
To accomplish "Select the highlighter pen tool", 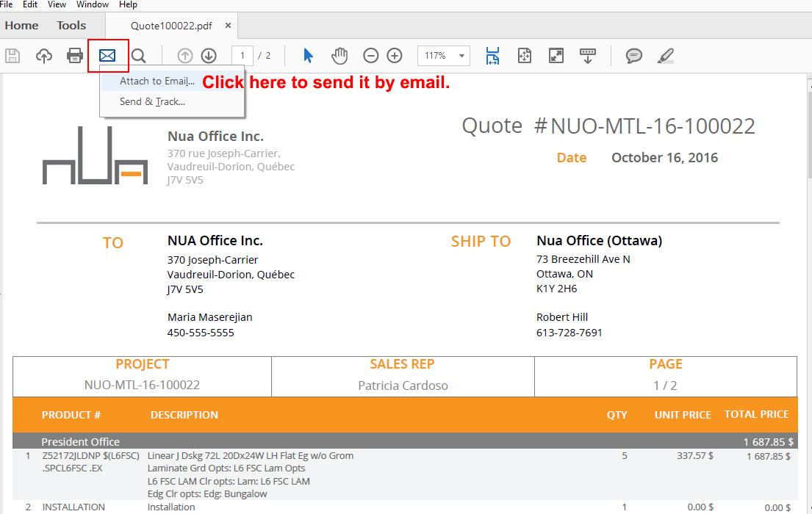I will (x=665, y=56).
